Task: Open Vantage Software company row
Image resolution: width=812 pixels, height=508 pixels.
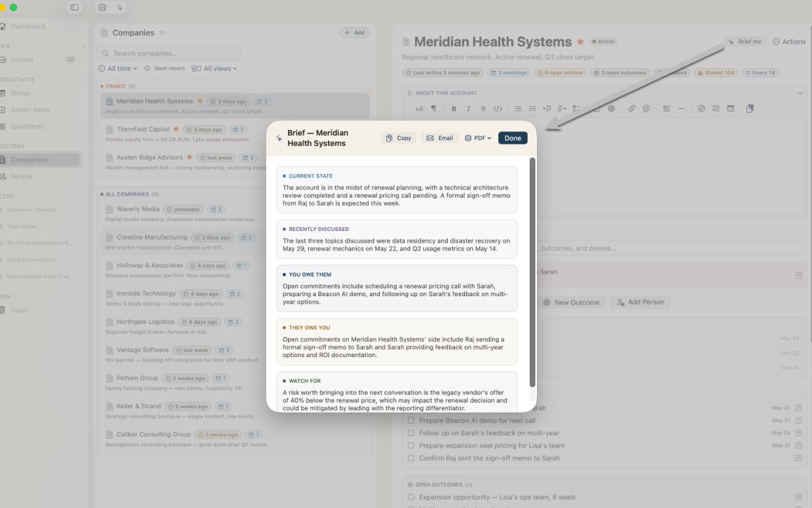Action: [x=235, y=355]
